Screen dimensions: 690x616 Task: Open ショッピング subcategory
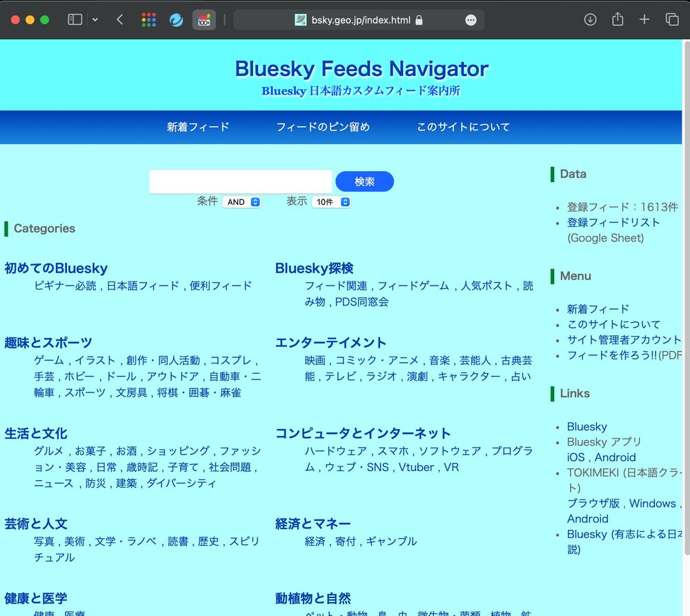(x=178, y=451)
